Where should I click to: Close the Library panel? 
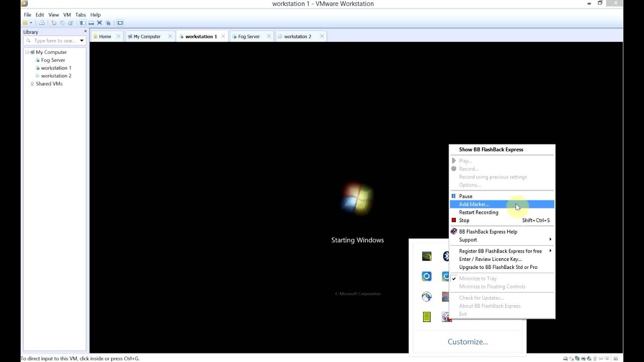pos(85,31)
